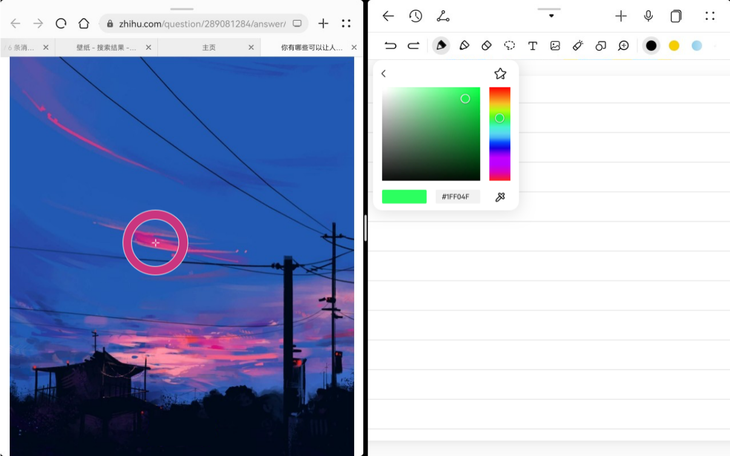Click the lock icon in the address bar
Image resolution: width=730 pixels, height=456 pixels.
coord(110,23)
